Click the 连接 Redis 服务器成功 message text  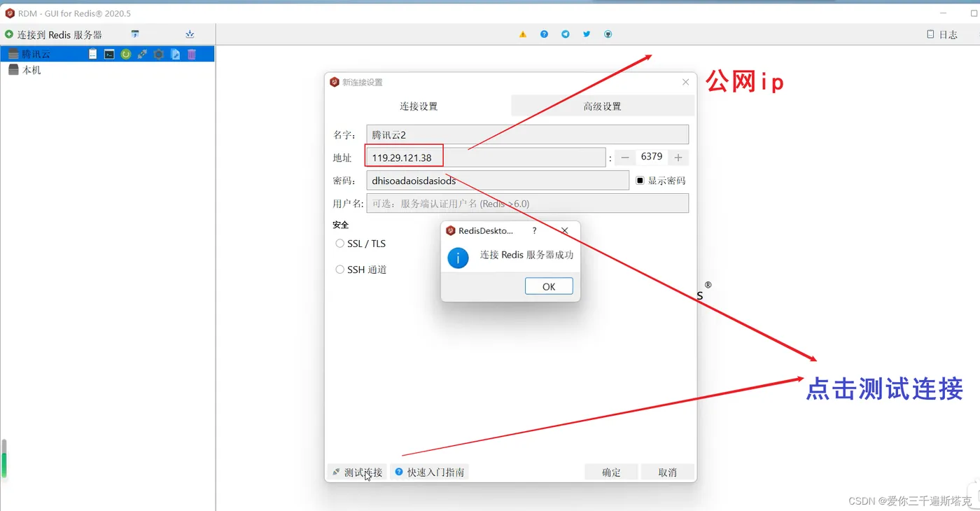click(x=526, y=255)
